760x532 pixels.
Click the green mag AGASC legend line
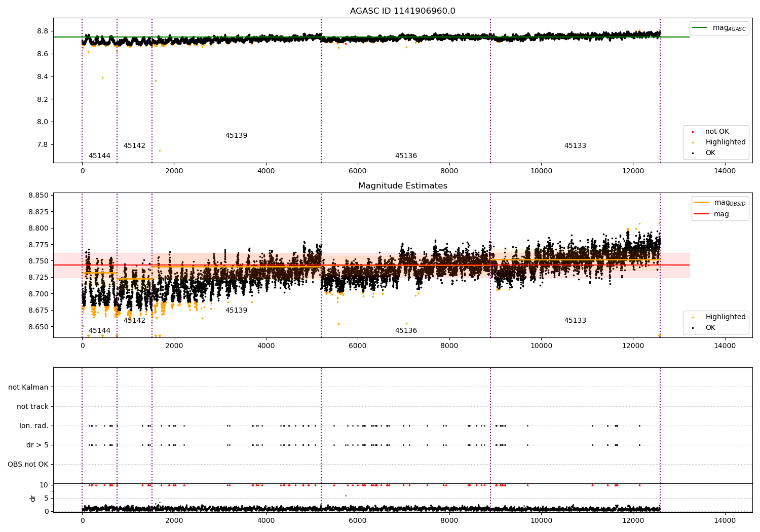(x=700, y=27)
